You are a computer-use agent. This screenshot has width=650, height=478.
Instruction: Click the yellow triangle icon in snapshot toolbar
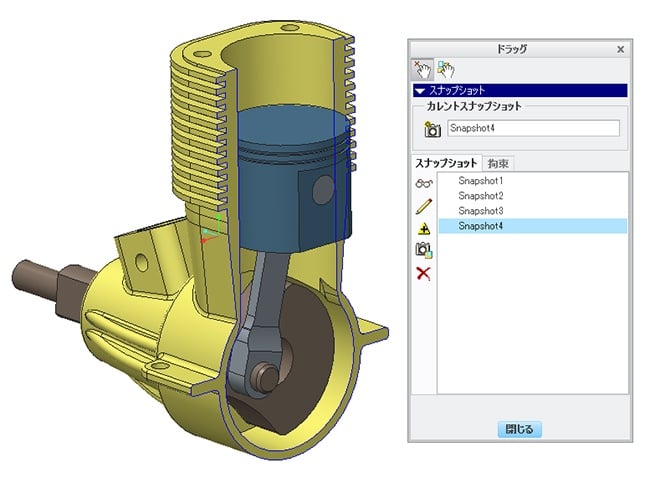[x=423, y=228]
